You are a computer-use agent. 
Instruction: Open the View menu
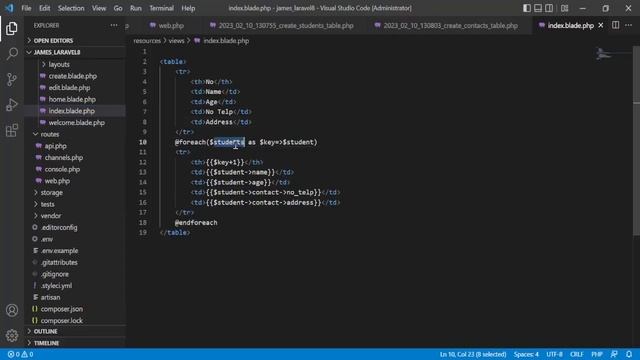click(99, 8)
